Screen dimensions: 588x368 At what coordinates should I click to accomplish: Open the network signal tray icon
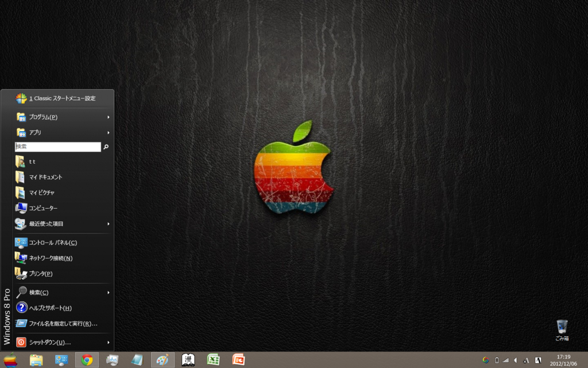(x=505, y=360)
